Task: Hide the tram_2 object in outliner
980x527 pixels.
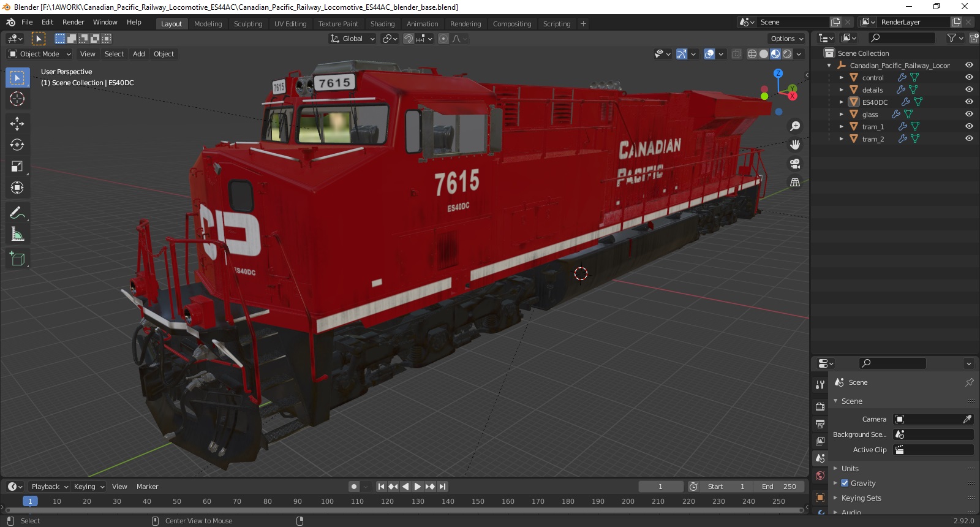Action: click(x=969, y=138)
